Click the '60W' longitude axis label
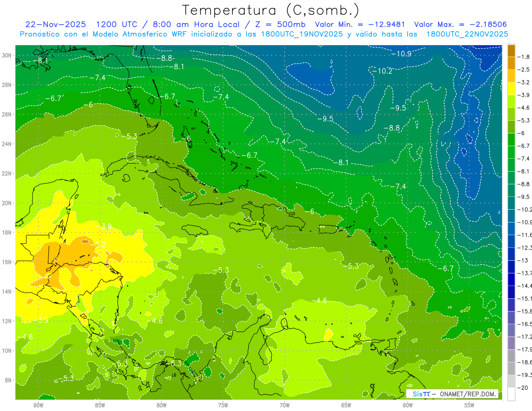Viewport: 532px width, 411px height. click(408, 405)
